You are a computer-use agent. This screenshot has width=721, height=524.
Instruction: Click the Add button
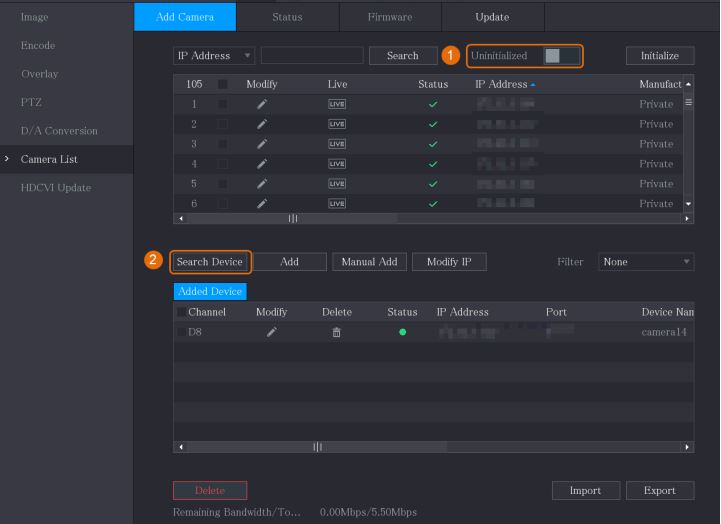tap(290, 262)
